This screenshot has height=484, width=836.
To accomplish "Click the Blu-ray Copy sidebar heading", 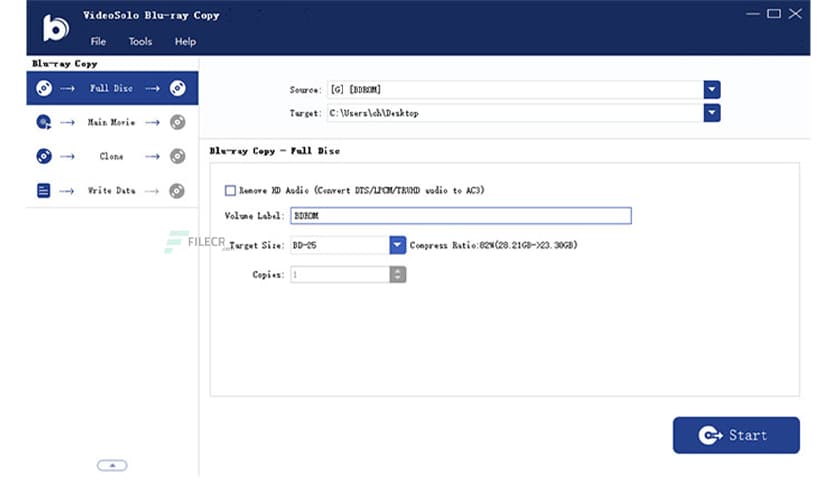I will pyautogui.click(x=65, y=63).
